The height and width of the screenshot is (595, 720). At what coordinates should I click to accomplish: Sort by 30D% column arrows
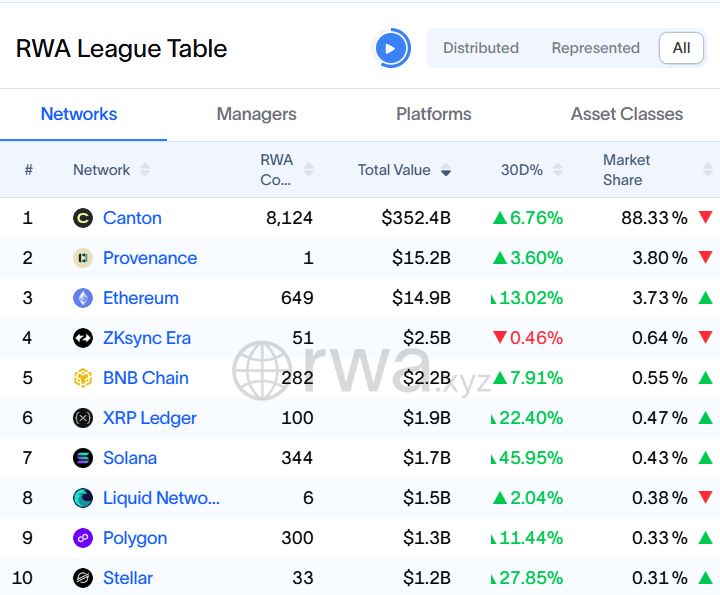click(x=558, y=169)
